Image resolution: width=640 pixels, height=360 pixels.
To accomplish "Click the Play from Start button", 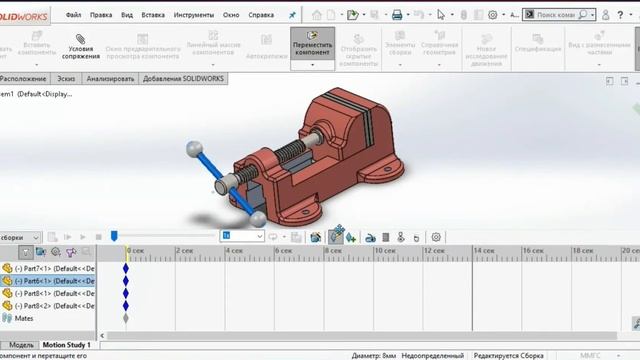I will (x=68, y=237).
